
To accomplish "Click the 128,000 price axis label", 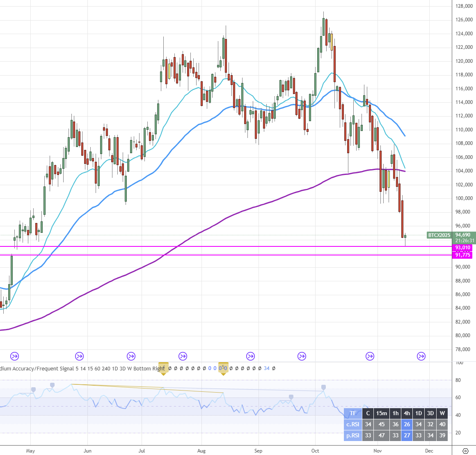I will coord(464,6).
